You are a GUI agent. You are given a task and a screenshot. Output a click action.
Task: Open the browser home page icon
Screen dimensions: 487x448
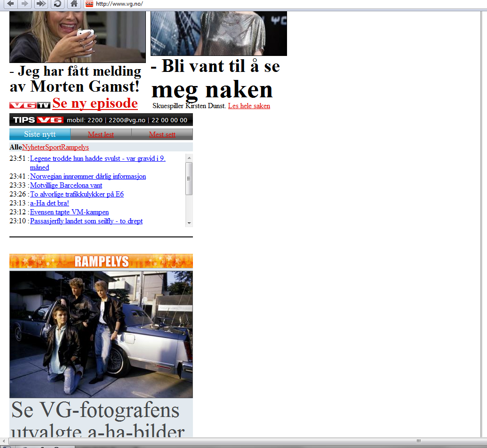(x=73, y=4)
